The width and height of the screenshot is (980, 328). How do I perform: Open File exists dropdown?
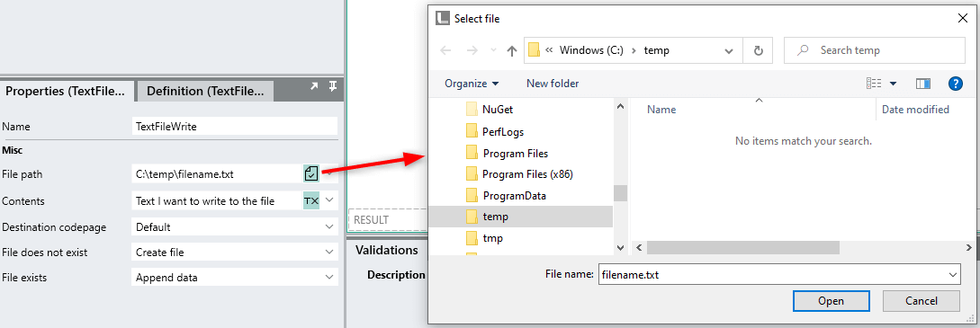coord(330,278)
